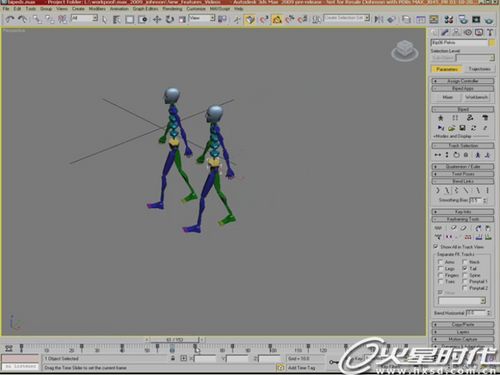Click the Parameters button

click(447, 69)
